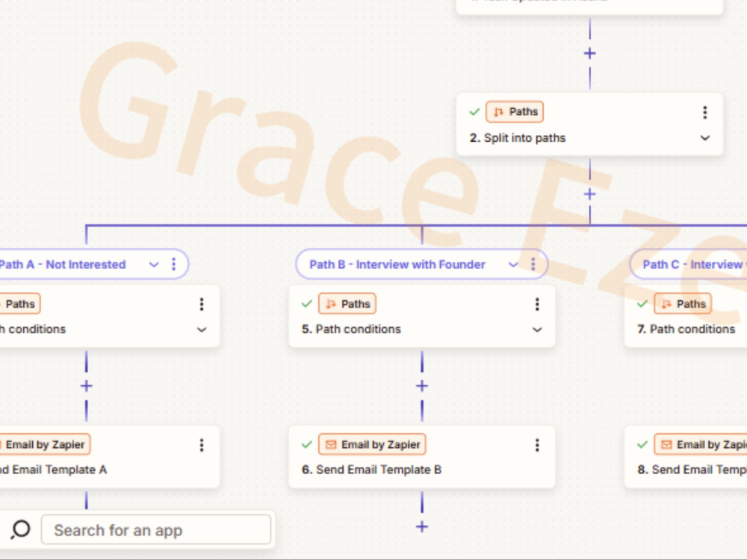The width and height of the screenshot is (747, 560).
Task: Add step below Path A conditions
Action: (86, 386)
